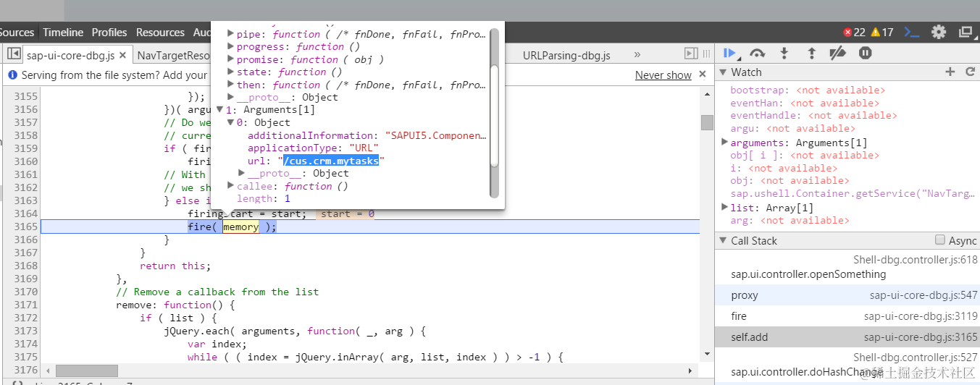
Task: Show the file navigator sidebar
Action: 14,54
